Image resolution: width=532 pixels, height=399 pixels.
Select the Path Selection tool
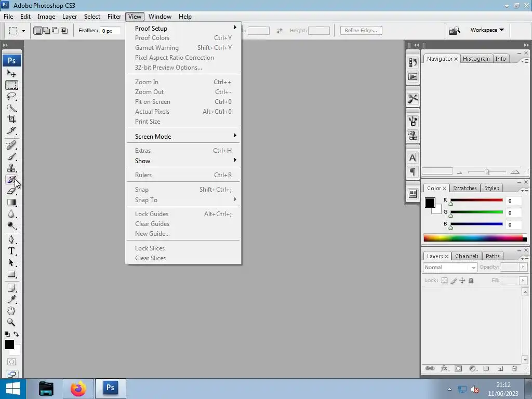[11, 262]
